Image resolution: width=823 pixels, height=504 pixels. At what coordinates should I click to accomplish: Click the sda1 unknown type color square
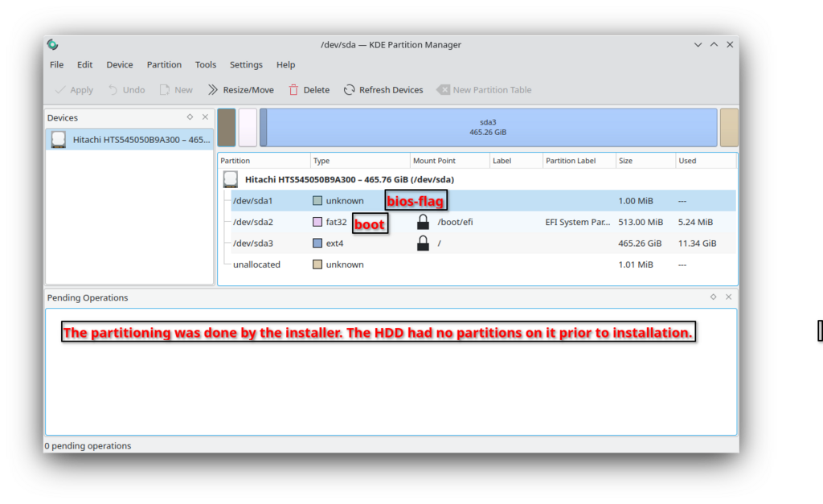317,200
